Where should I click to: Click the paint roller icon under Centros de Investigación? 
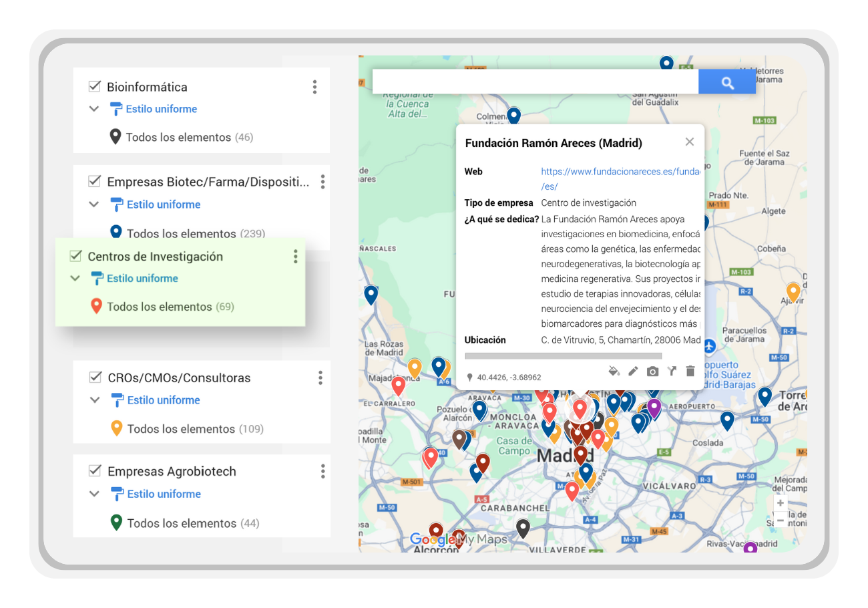point(97,279)
